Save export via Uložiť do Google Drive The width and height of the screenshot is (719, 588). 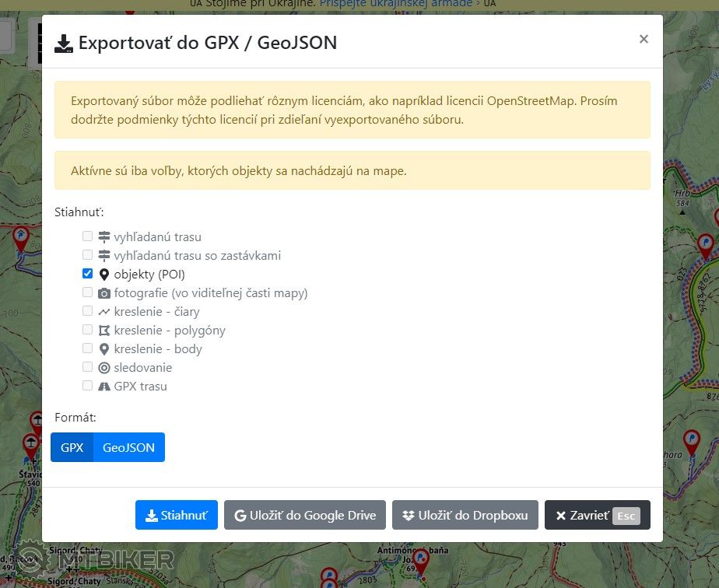pos(304,515)
